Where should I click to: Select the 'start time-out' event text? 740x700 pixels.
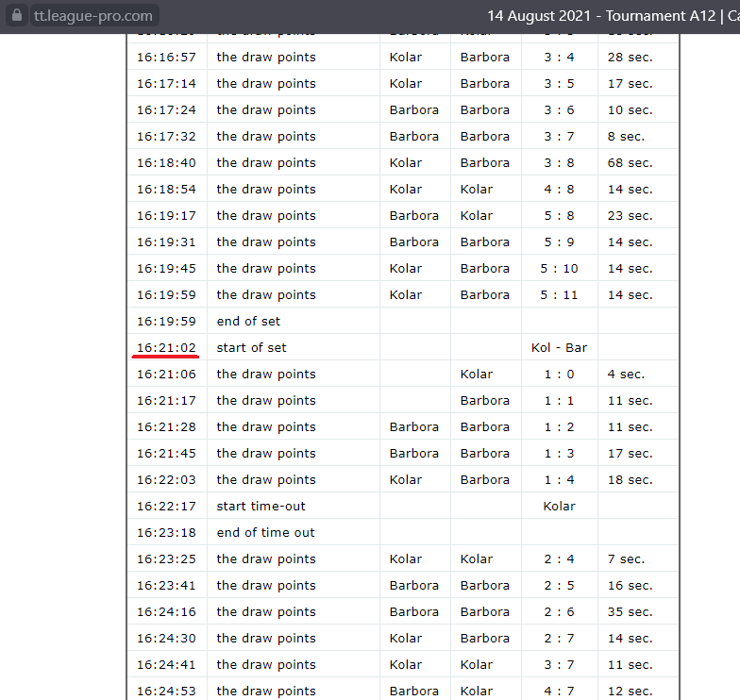pos(261,506)
